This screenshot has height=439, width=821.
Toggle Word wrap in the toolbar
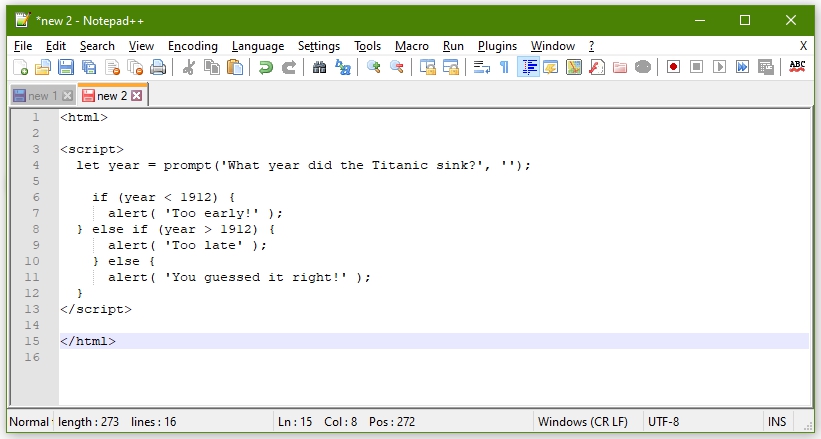coord(482,67)
